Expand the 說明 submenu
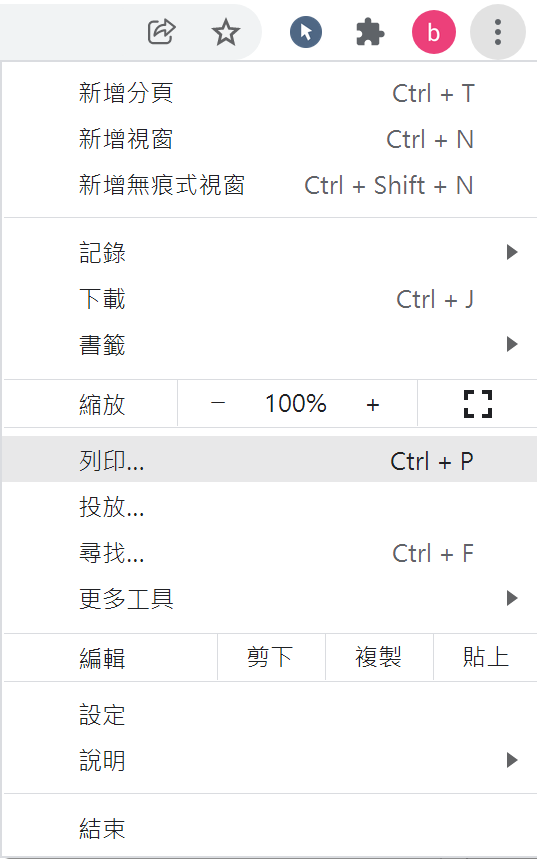 (270, 760)
